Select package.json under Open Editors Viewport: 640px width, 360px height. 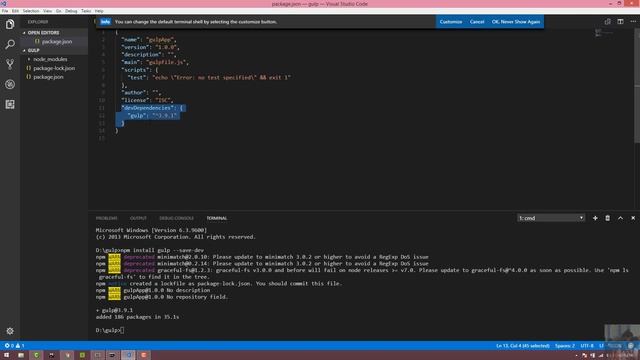tap(54, 42)
